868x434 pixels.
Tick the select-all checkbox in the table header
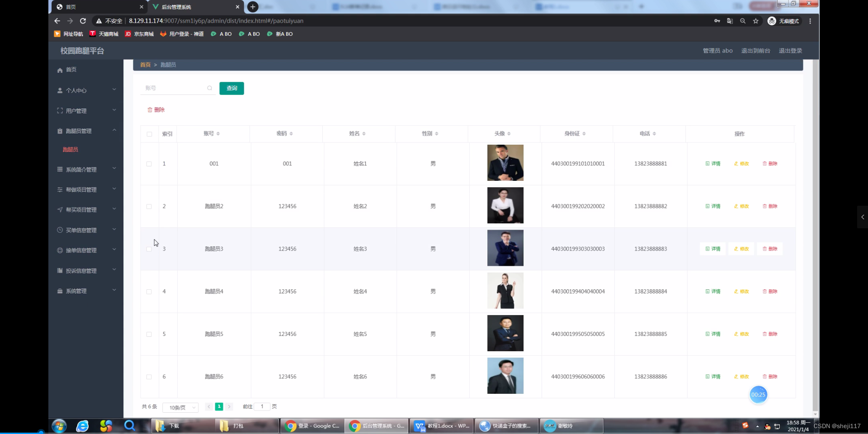[x=149, y=134]
